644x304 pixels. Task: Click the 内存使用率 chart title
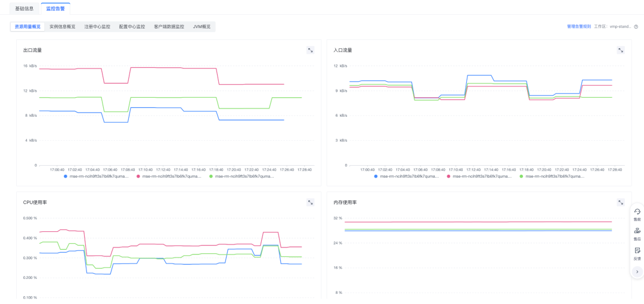(345, 203)
